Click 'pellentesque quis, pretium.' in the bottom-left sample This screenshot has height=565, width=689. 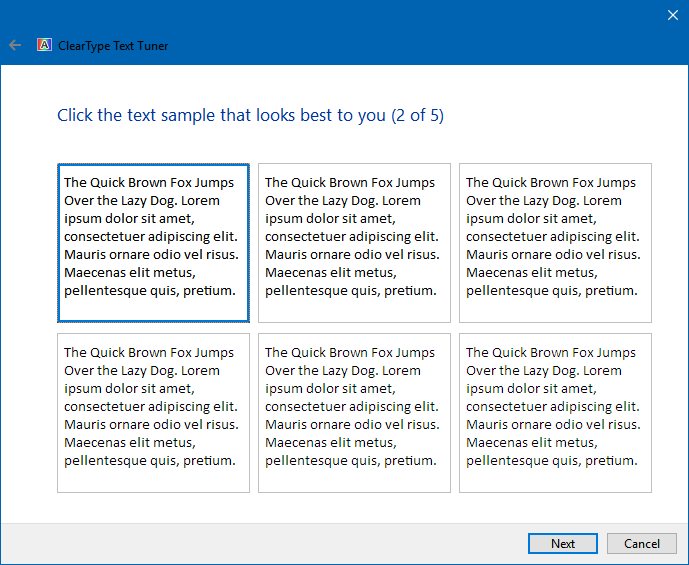coord(150,461)
